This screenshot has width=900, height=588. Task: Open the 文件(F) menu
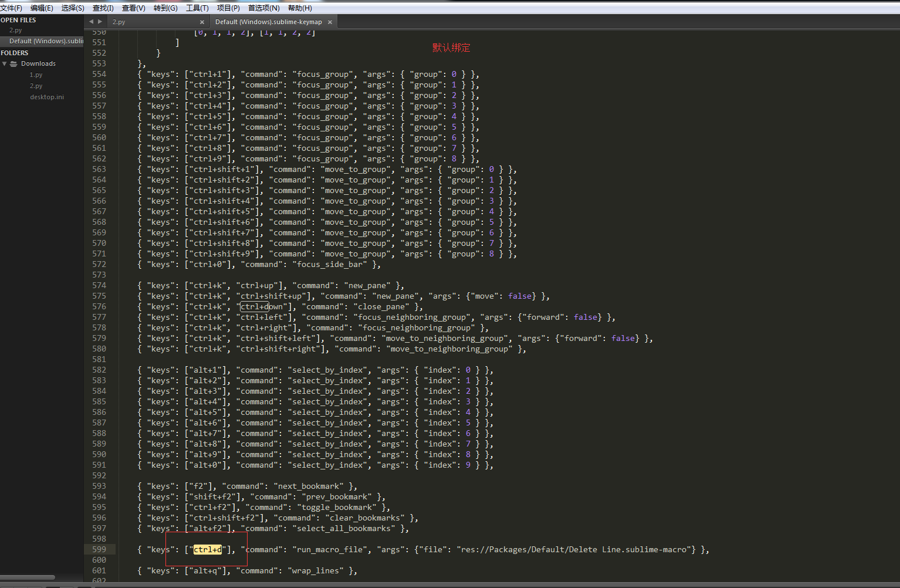pyautogui.click(x=11, y=8)
